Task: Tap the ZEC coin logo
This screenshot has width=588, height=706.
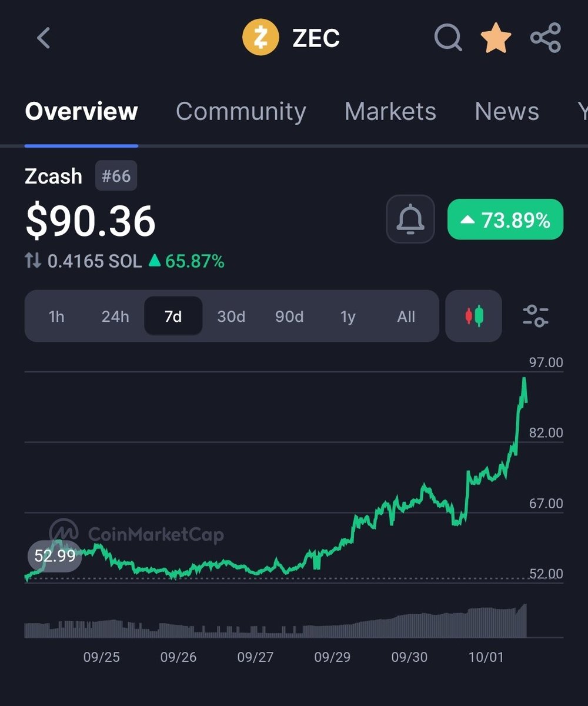Action: [x=260, y=38]
